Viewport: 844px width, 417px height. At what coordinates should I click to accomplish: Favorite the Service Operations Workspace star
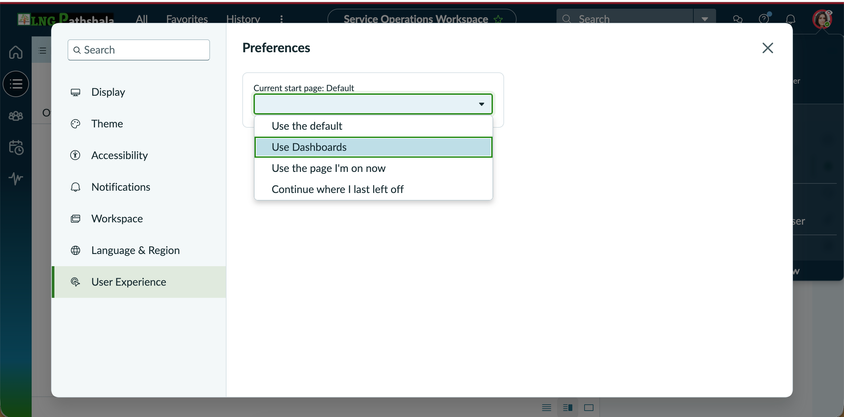pyautogui.click(x=498, y=19)
